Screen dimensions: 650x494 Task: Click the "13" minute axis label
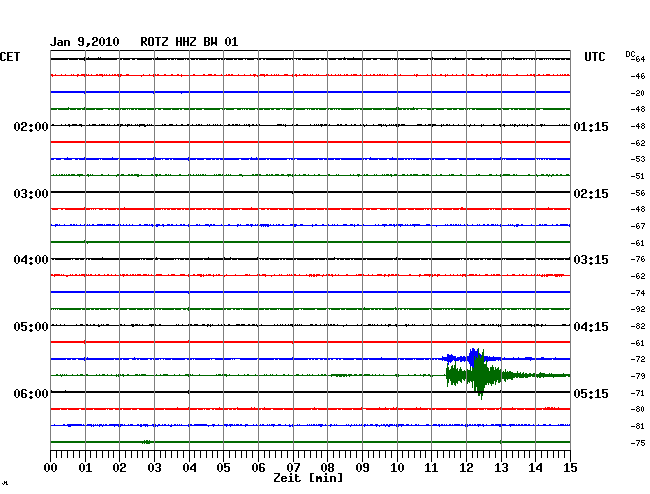point(501,468)
